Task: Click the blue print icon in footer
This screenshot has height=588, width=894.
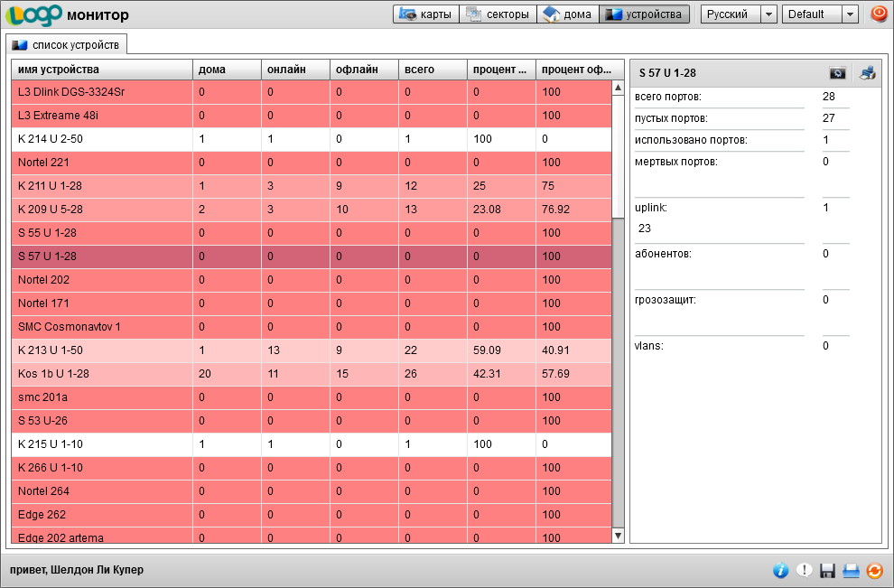Action: [x=850, y=570]
